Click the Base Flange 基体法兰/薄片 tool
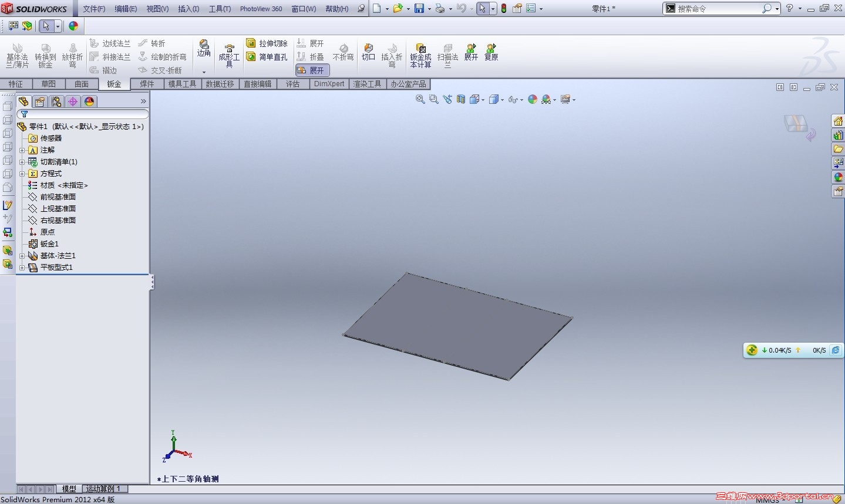This screenshot has height=504, width=845. pyautogui.click(x=17, y=55)
